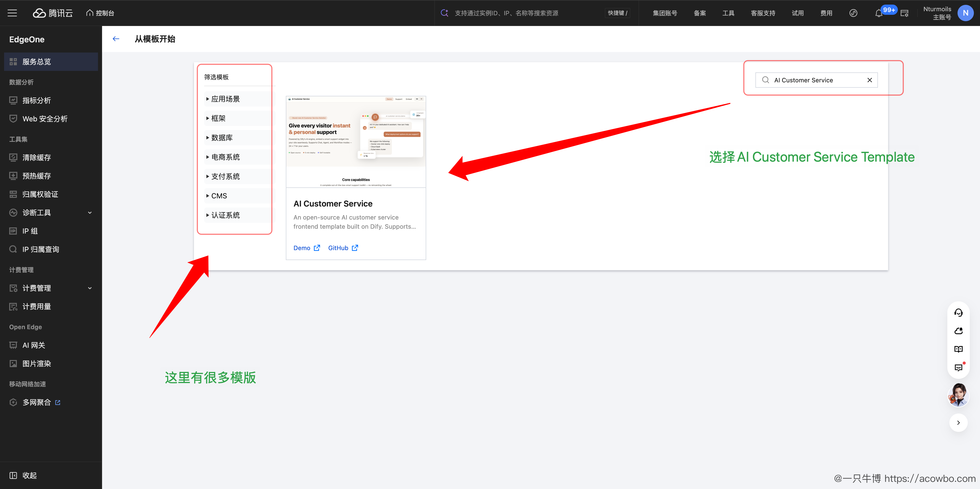Open the 集团账号 menu
The height and width of the screenshot is (489, 980).
(x=665, y=13)
